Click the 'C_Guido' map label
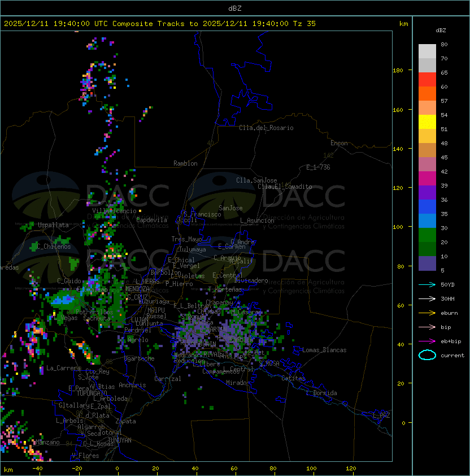This screenshot has height=476, width=470. (69, 281)
